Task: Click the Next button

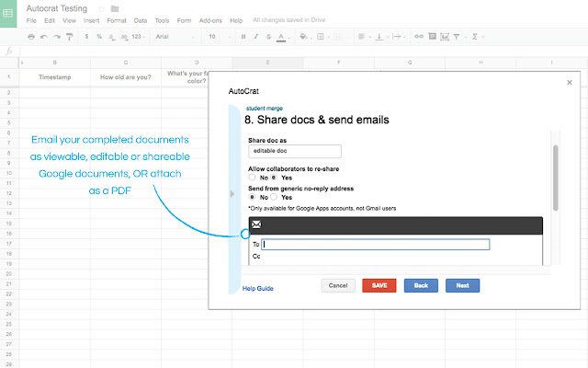Action: tap(462, 285)
